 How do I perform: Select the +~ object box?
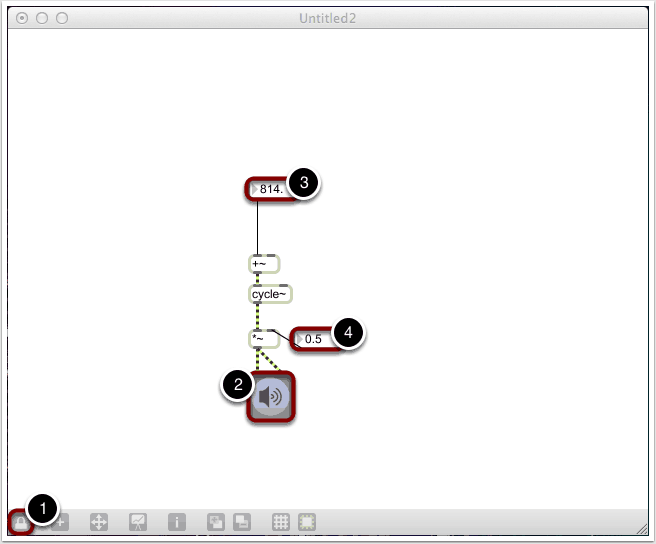[x=264, y=264]
